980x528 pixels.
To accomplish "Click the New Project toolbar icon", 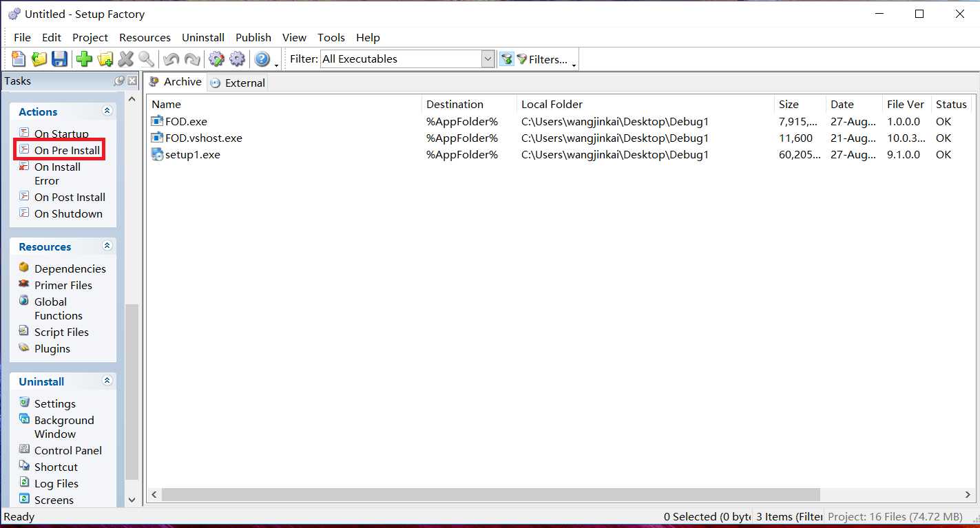I will click(x=19, y=59).
